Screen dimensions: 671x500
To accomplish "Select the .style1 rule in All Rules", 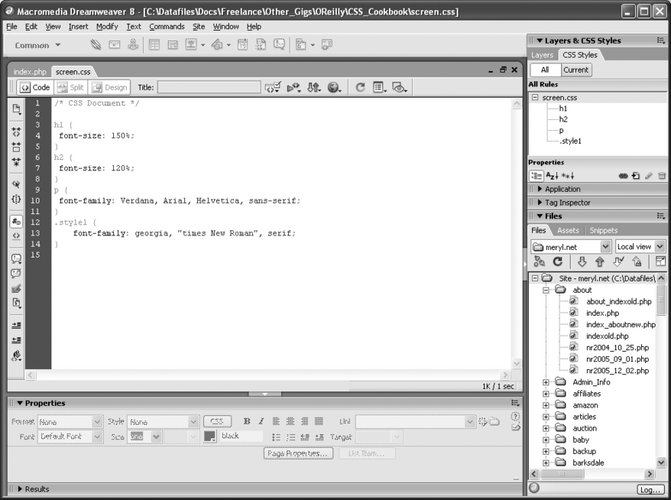I will tap(570, 141).
